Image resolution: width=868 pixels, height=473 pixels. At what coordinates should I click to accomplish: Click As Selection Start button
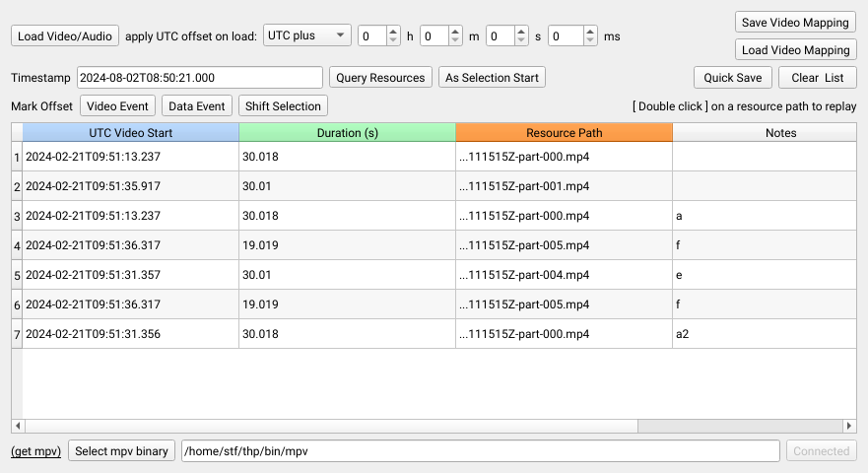click(492, 78)
